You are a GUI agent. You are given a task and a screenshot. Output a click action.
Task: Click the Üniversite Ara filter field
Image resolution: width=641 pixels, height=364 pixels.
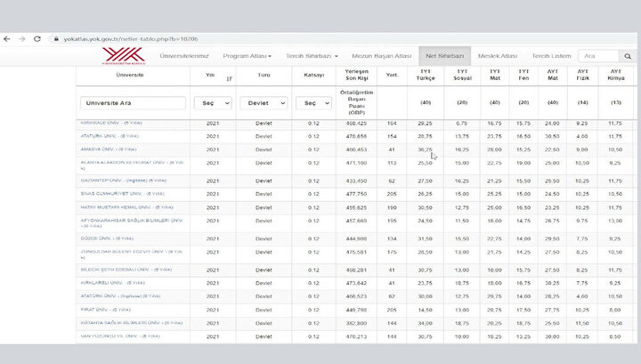[133, 103]
